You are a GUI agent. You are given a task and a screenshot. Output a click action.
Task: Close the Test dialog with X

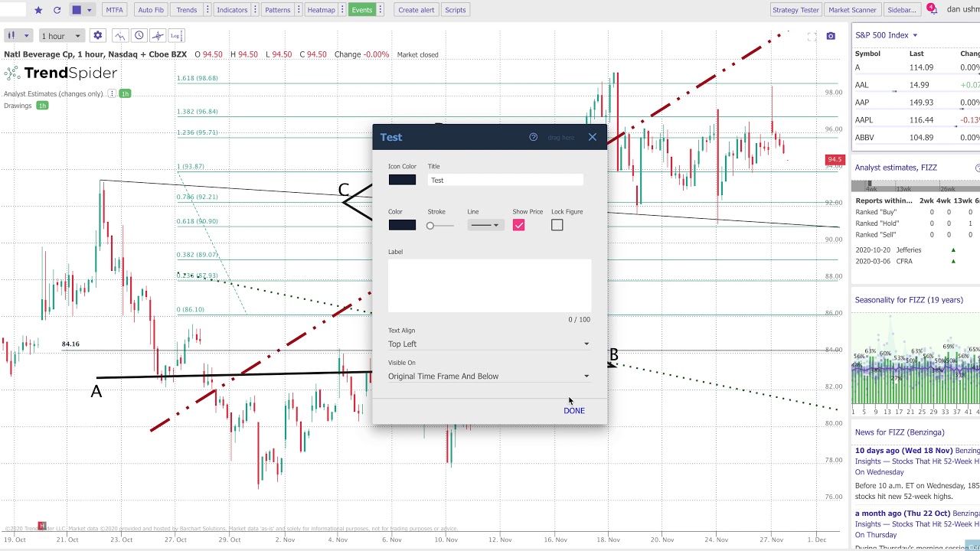[592, 137]
